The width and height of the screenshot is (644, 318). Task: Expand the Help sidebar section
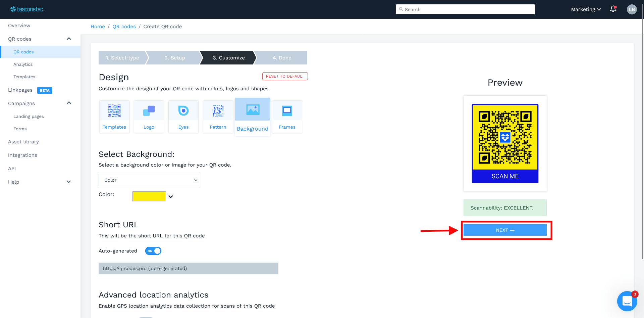[69, 182]
